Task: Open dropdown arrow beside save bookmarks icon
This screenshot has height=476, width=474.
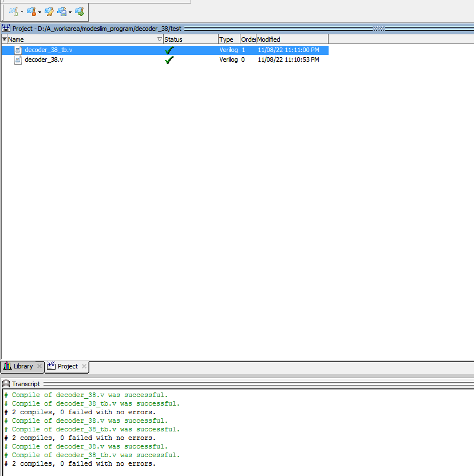Action: tap(70, 12)
